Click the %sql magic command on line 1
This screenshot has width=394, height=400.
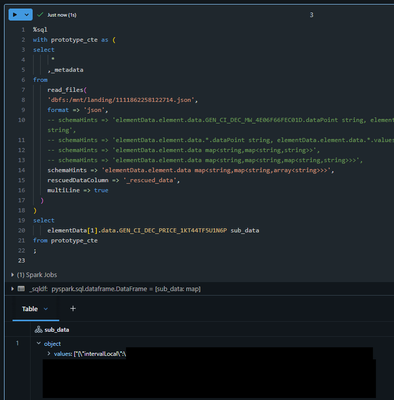tap(40, 30)
